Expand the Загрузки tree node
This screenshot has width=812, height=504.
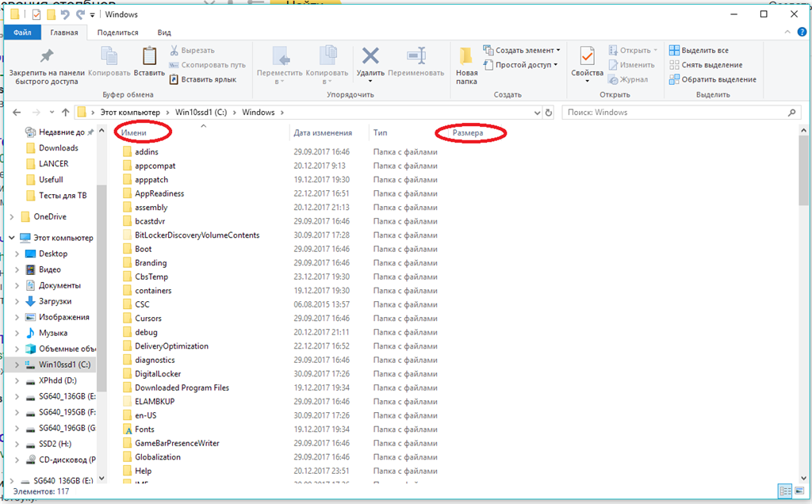pyautogui.click(x=17, y=302)
